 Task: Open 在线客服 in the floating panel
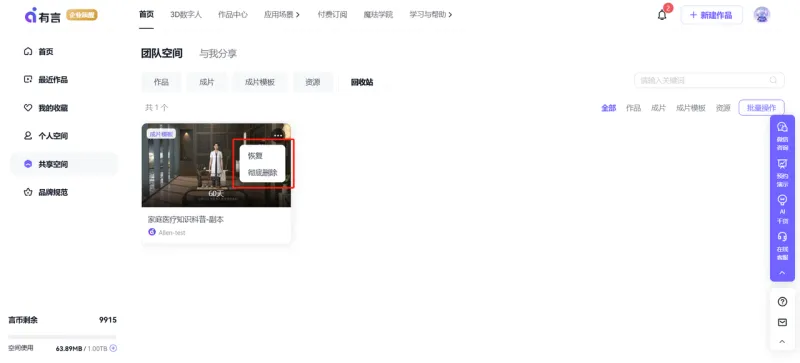tap(782, 246)
